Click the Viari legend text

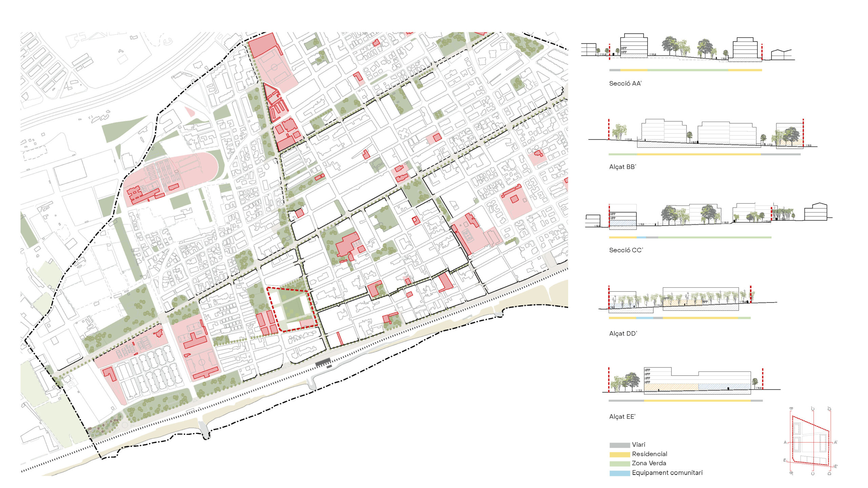[x=638, y=445]
